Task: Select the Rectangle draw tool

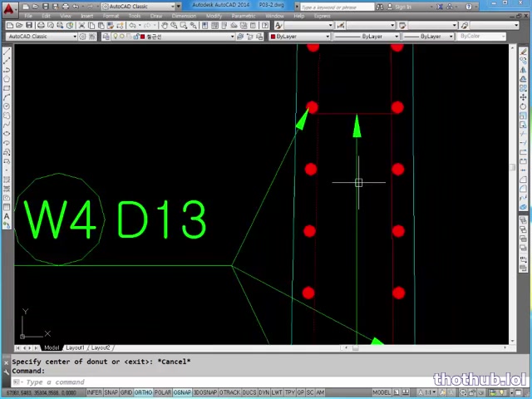Action: [x=7, y=88]
